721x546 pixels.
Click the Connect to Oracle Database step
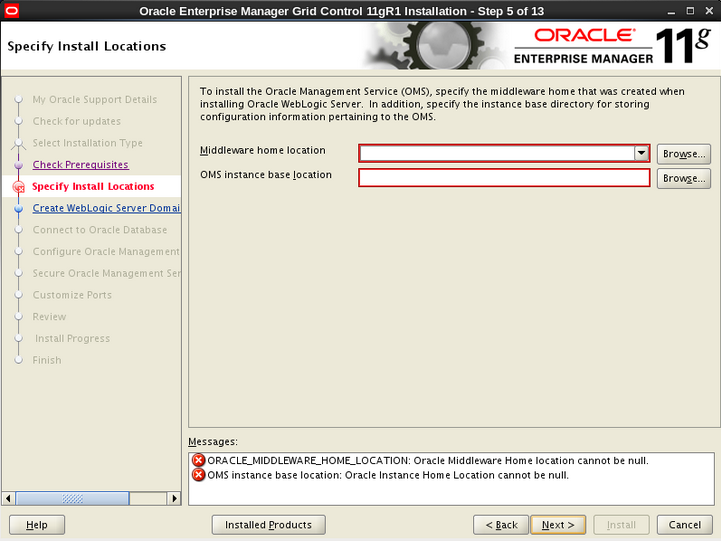pyautogui.click(x=100, y=230)
